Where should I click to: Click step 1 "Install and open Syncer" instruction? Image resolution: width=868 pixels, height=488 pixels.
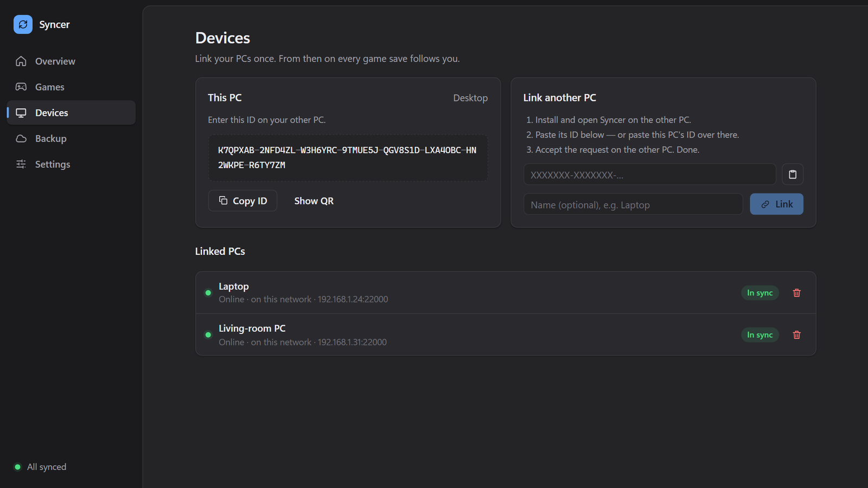609,120
